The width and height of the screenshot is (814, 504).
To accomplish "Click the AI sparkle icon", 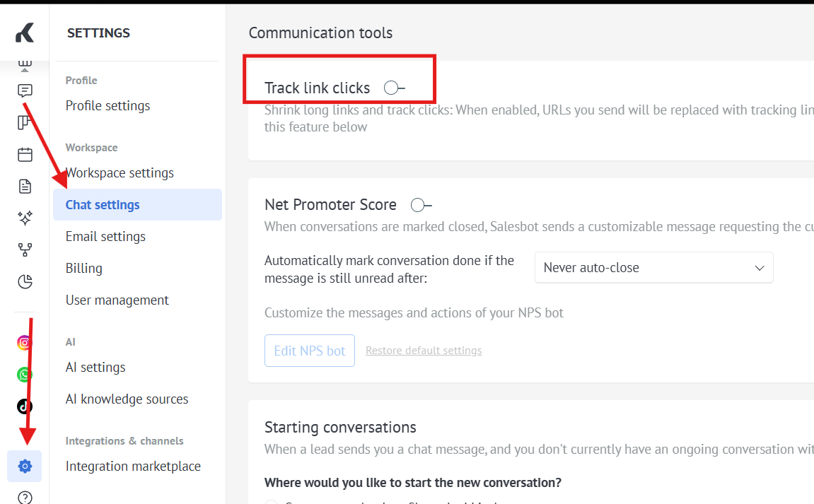I will click(x=25, y=218).
